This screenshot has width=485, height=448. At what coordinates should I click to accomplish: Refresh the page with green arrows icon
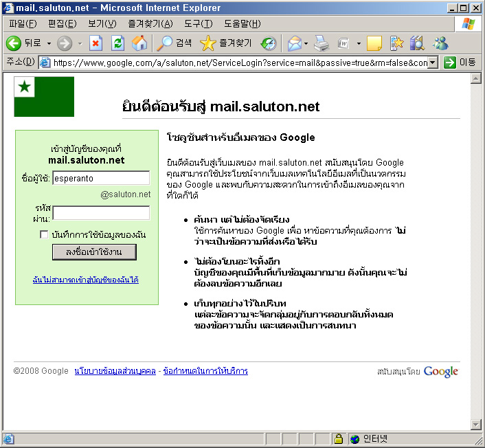point(118,43)
